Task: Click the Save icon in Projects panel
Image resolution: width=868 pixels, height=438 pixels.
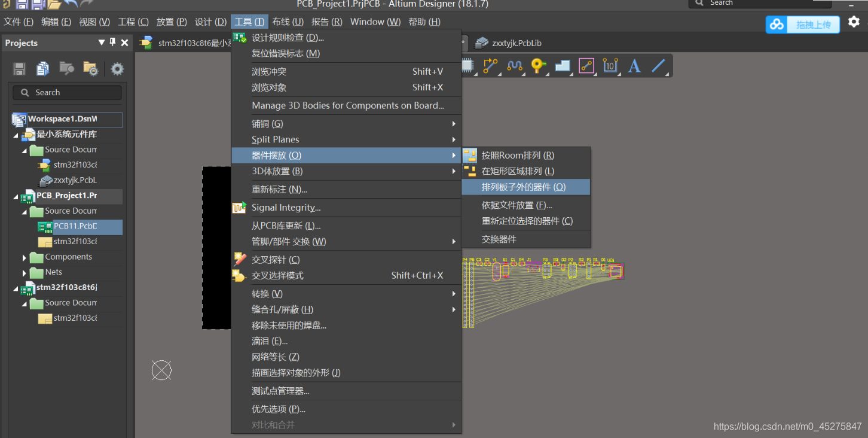Action: 19,69
